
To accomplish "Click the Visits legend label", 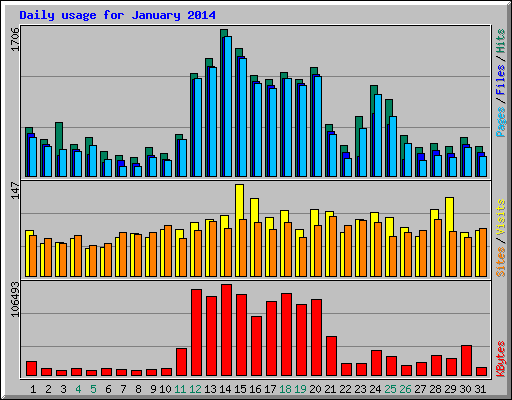I will [x=501, y=218].
